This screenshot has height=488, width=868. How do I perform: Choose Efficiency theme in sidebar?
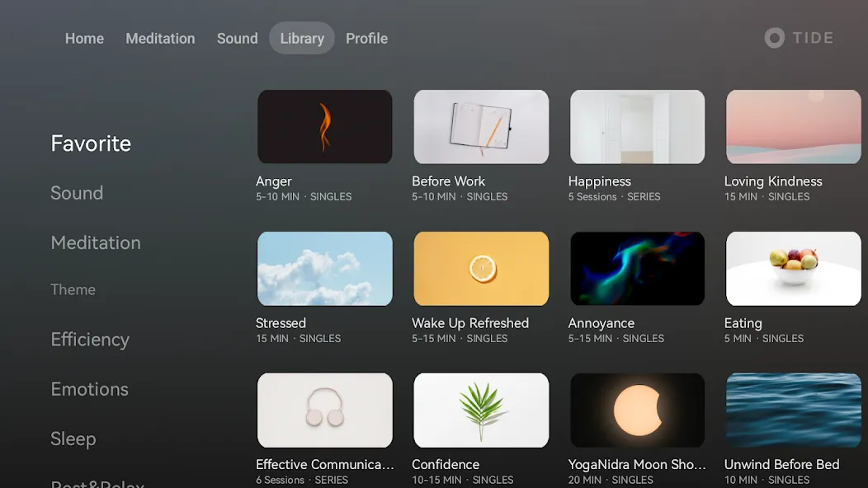pyautogui.click(x=90, y=339)
